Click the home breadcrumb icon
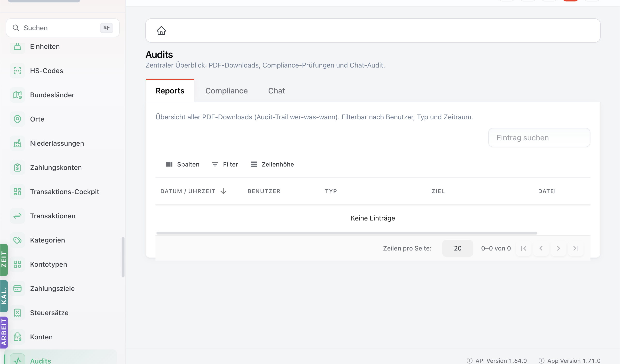Screen dimensions: 620x364 point(161,30)
